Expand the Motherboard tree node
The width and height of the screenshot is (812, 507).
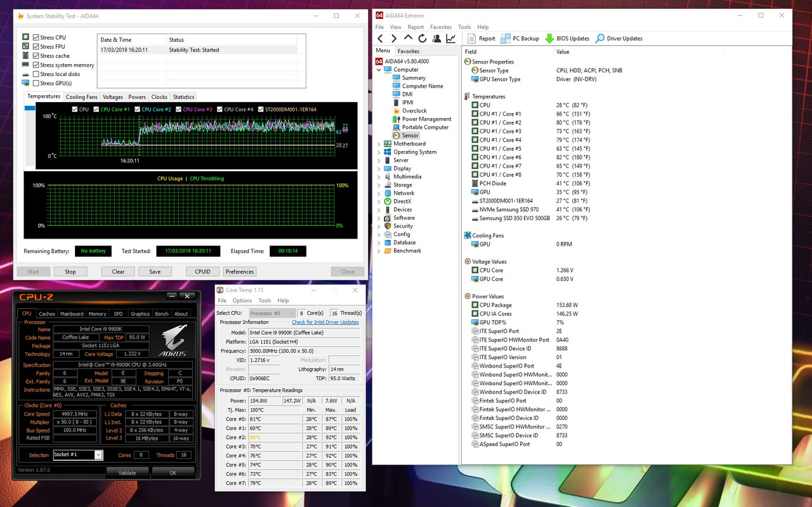(379, 144)
